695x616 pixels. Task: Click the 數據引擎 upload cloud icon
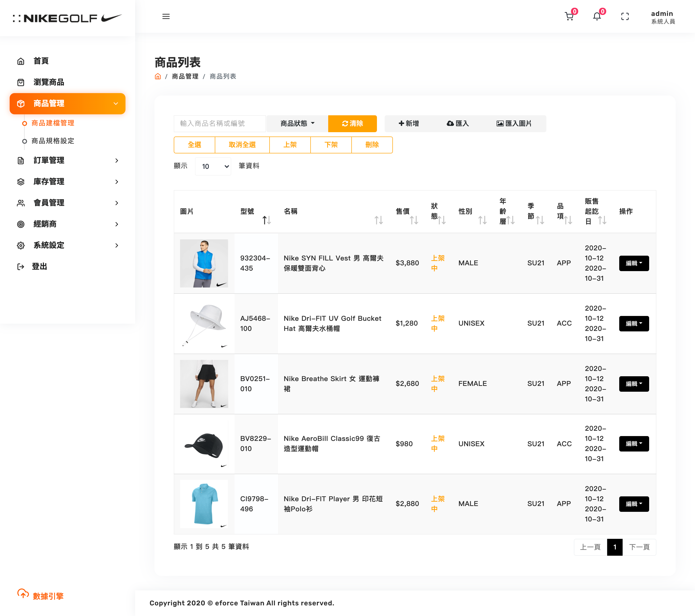[x=23, y=594]
